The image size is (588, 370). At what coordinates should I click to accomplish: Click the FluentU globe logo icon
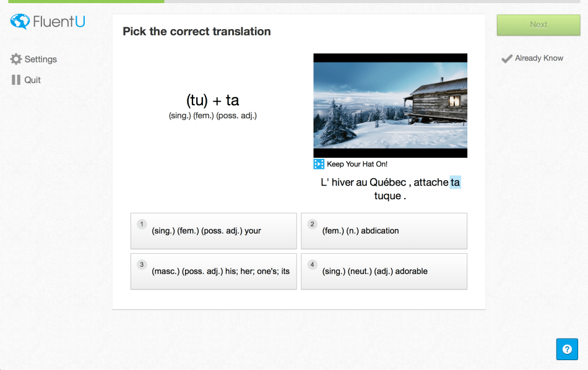click(x=20, y=22)
